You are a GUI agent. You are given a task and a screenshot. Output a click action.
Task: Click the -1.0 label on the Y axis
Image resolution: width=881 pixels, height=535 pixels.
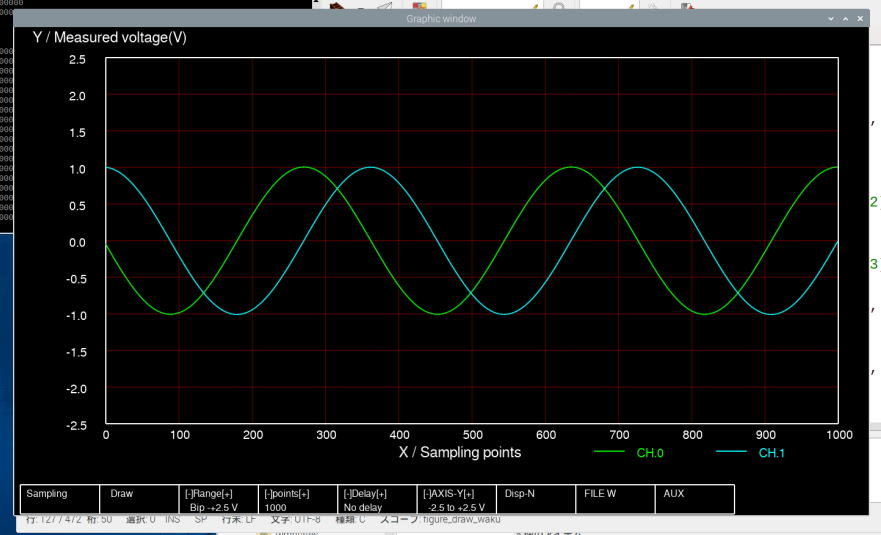tap(76, 316)
